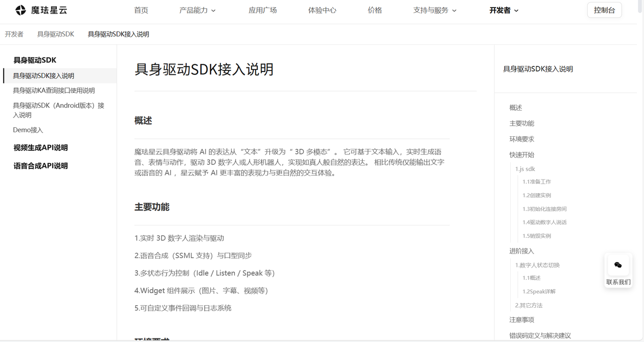Jump to 1.2Speak详解 in the outline
The image size is (644, 342).
coord(539,291)
